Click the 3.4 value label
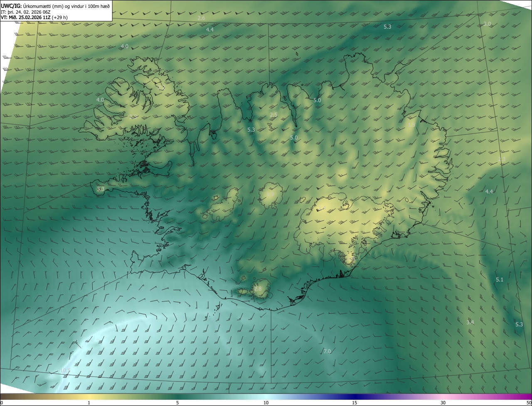Viewport: 532px width, 406px height. point(470,322)
